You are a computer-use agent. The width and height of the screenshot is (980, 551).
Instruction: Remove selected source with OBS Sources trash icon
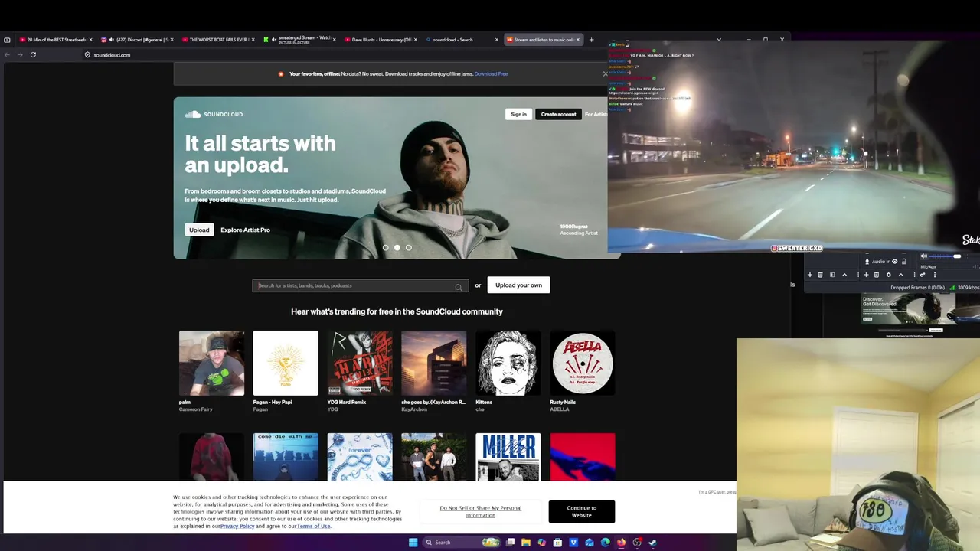click(877, 275)
